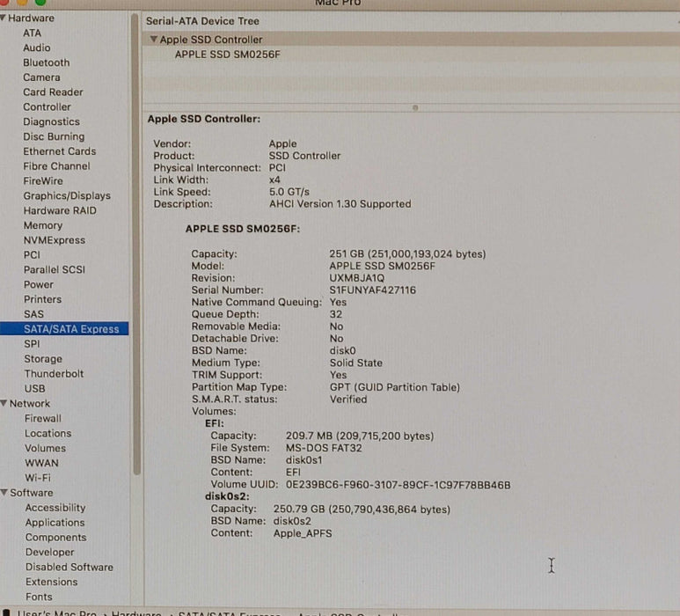Select Parallel SCSI entry
Screen dimensions: 680x616
[x=55, y=270]
